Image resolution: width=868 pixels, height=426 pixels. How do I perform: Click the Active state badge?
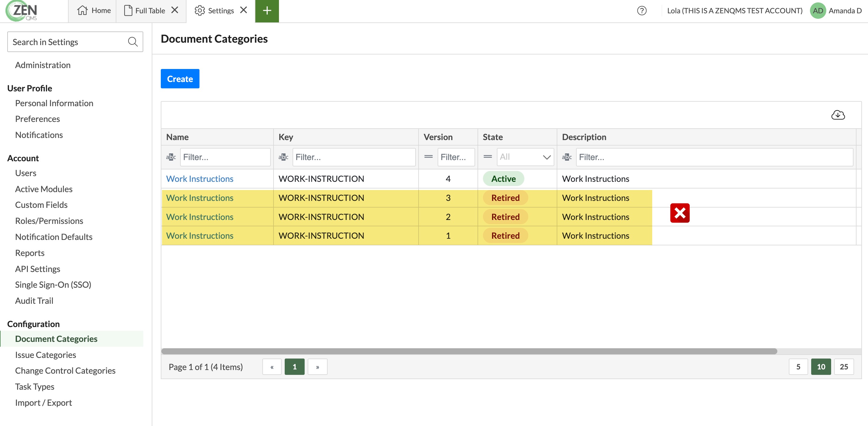[504, 179]
